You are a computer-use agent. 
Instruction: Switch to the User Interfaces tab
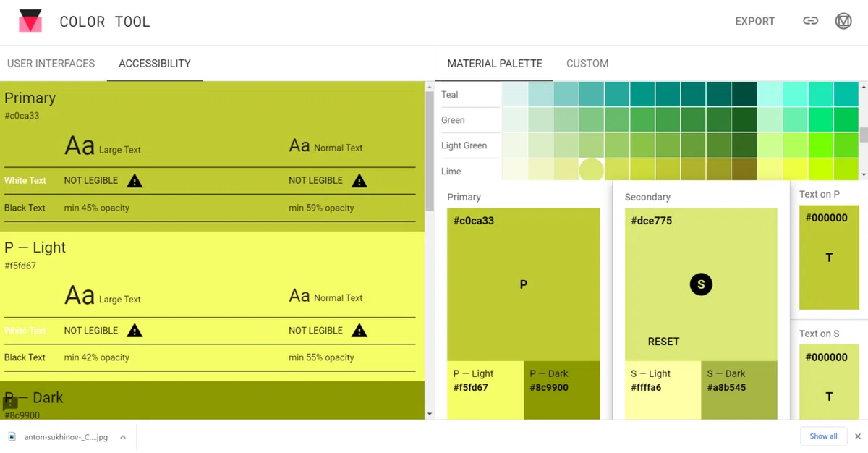coord(51,63)
